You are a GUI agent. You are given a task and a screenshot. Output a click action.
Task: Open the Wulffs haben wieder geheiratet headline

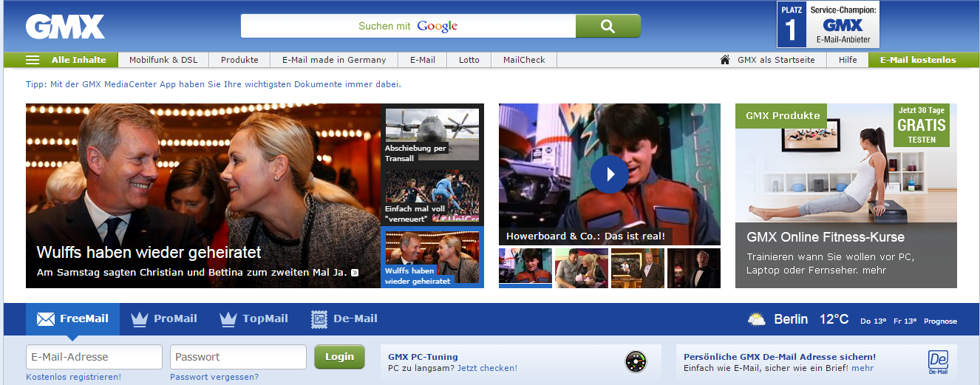tap(149, 253)
